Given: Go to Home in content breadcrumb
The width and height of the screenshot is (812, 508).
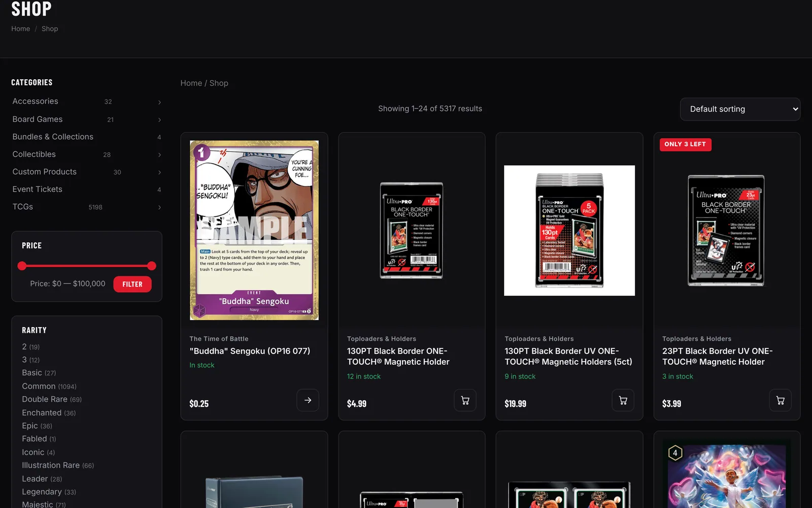Looking at the screenshot, I should click(191, 83).
